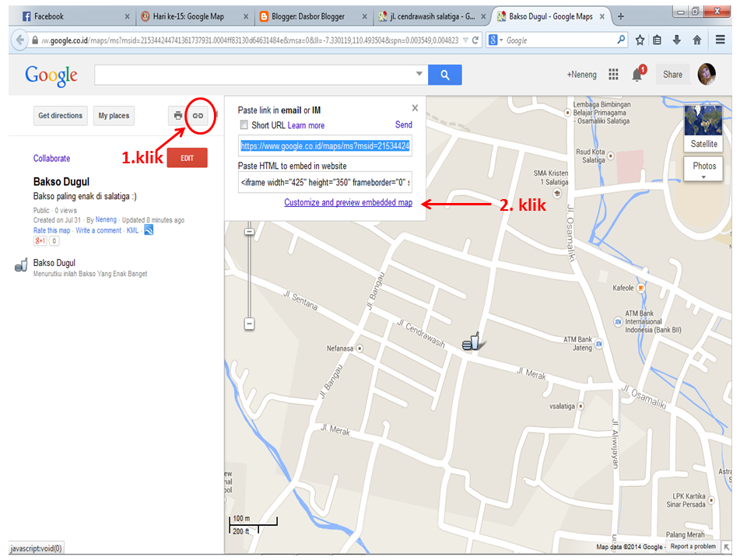Open the bookmarks list icon
Viewport: 747px width, 560px height.
(x=657, y=40)
